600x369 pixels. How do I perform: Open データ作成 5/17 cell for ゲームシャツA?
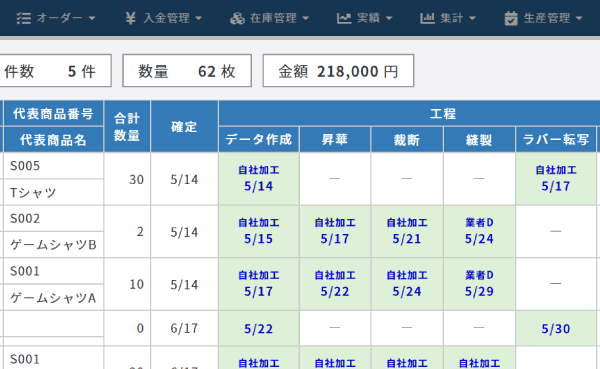click(x=259, y=284)
